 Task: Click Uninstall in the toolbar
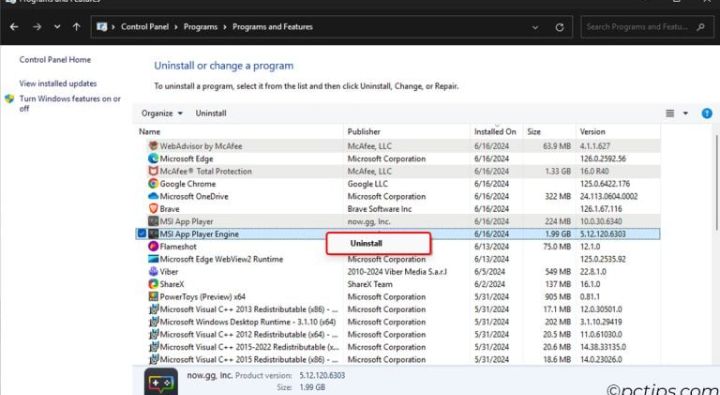(x=211, y=113)
